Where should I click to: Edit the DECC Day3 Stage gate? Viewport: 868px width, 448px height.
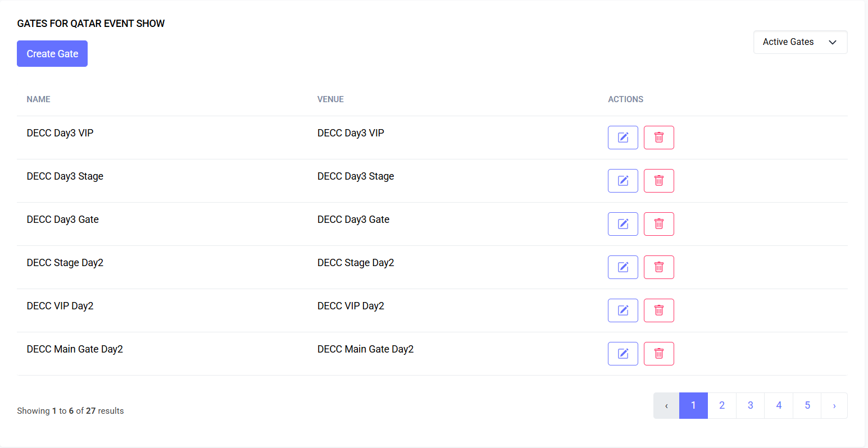pyautogui.click(x=622, y=181)
